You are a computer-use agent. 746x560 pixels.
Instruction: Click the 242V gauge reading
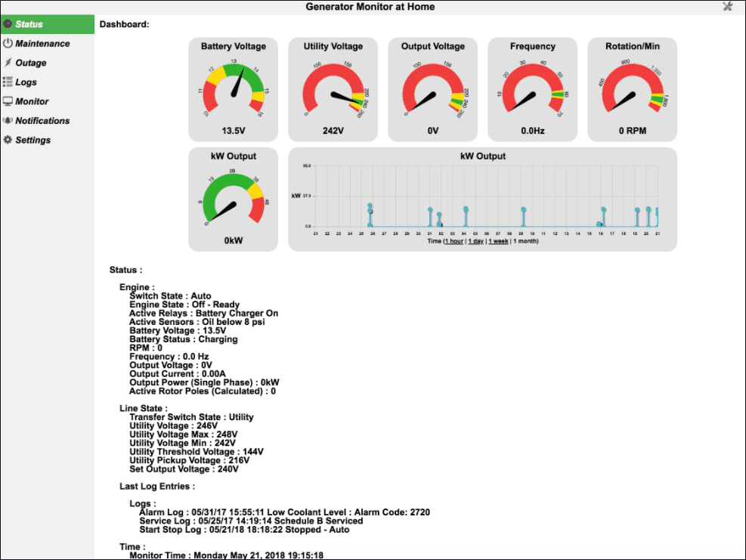click(x=333, y=131)
